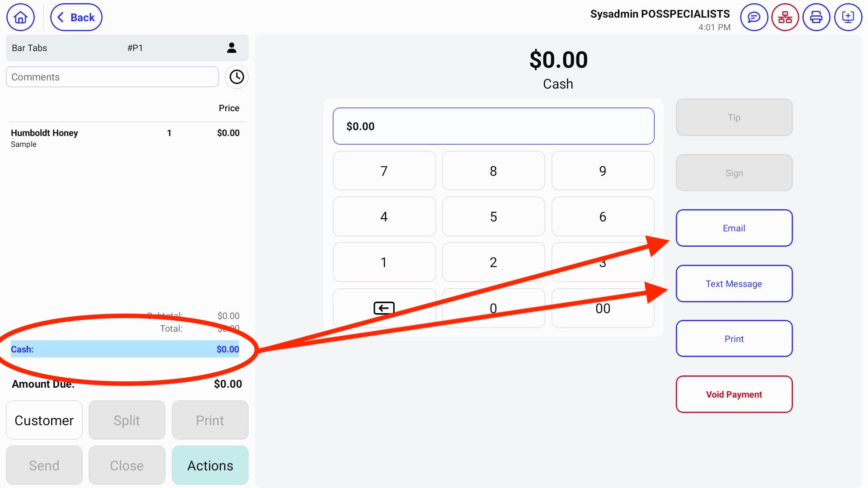868x488 pixels.
Task: Click the red network status icon
Action: 785,18
